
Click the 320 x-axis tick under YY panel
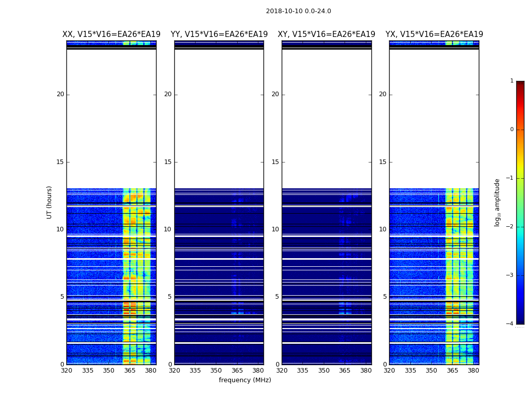coord(174,371)
